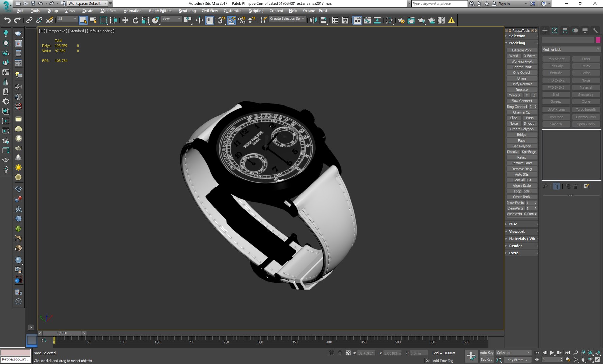Select the Move transform tool
Screen dimensions: 603x364
coord(125,20)
